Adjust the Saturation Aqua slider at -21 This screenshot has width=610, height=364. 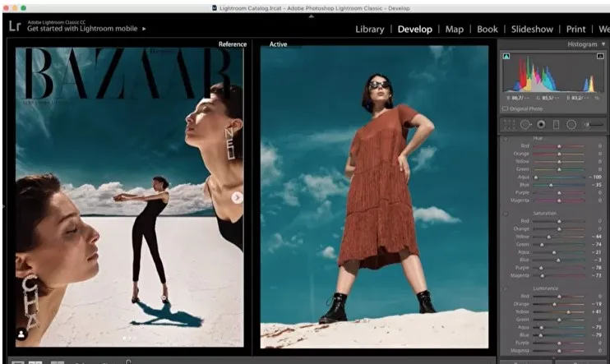pyautogui.click(x=553, y=252)
